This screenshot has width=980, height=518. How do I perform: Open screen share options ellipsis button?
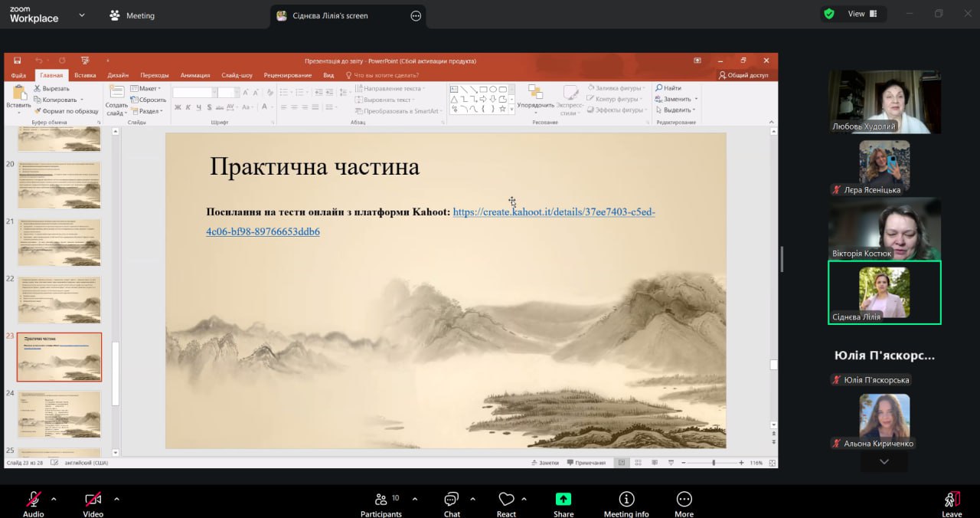pyautogui.click(x=416, y=15)
